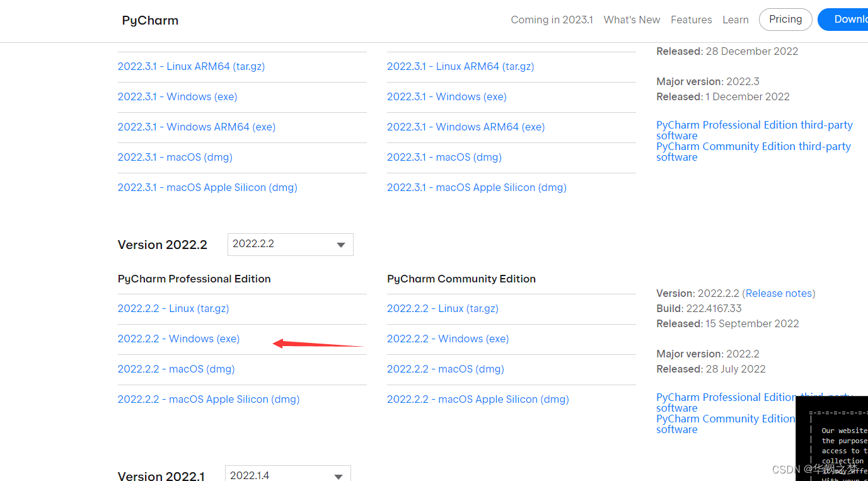Viewport: 868px width, 481px height.
Task: Download Community 2022.2.2 macOS (dmg)
Action: coord(445,369)
